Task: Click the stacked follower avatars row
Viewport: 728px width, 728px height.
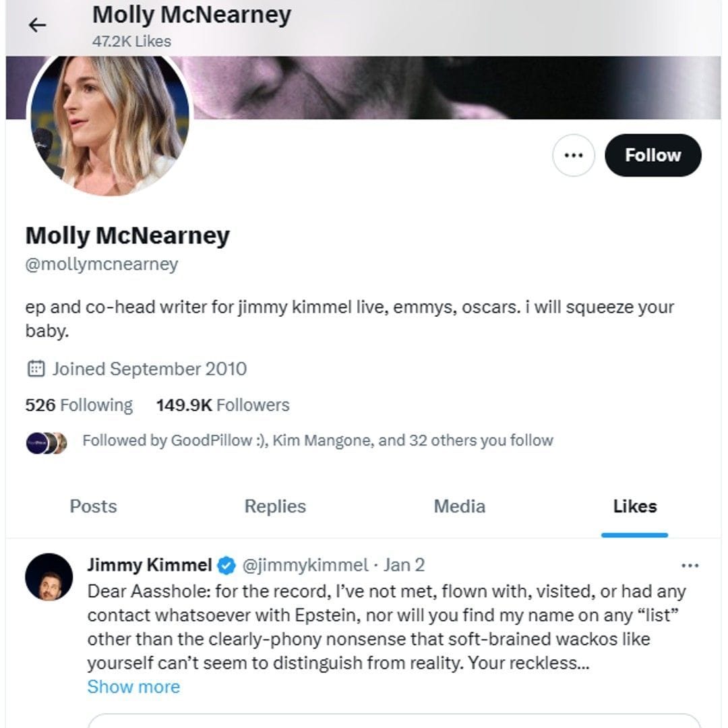Action: coord(47,442)
